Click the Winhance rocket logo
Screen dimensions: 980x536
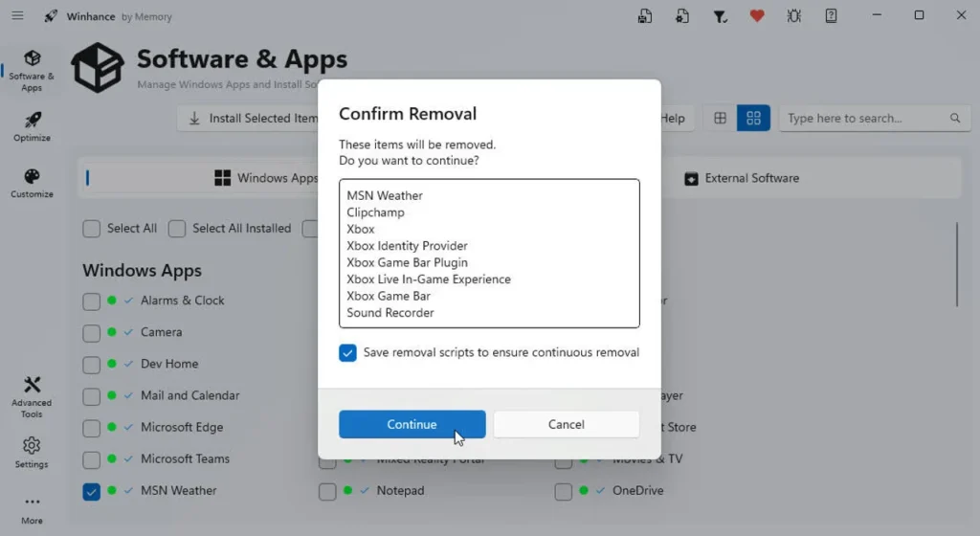pyautogui.click(x=51, y=16)
